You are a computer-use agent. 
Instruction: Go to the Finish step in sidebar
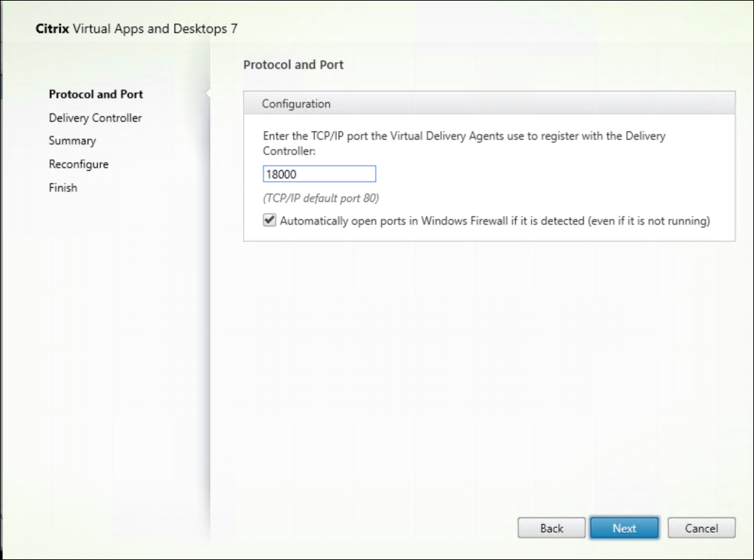pos(63,188)
